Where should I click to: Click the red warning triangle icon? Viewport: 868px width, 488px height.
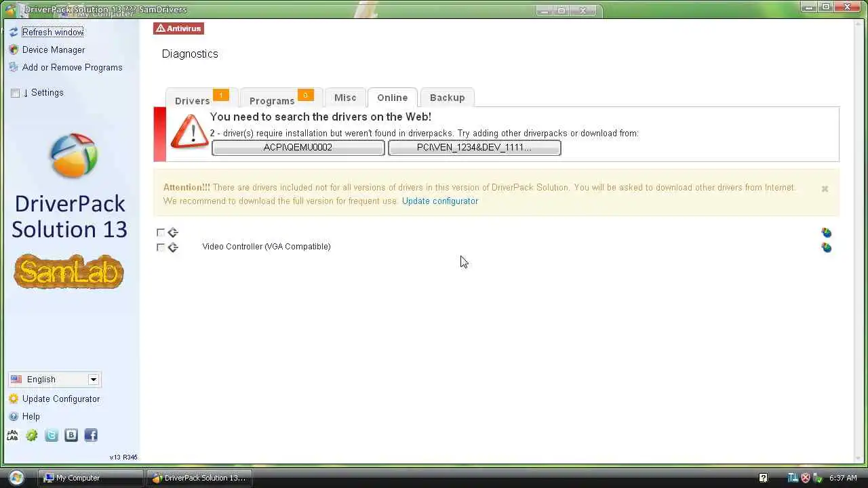pos(189,131)
